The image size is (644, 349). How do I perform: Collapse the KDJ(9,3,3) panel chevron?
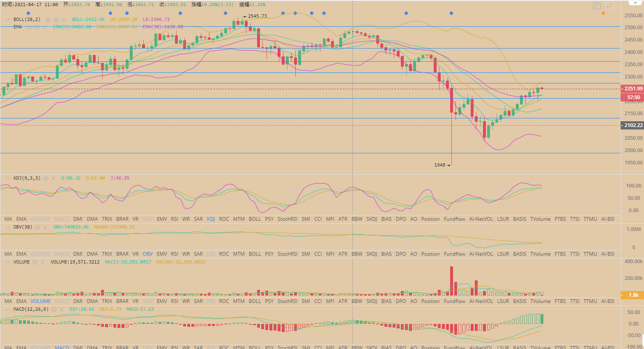pos(8,178)
